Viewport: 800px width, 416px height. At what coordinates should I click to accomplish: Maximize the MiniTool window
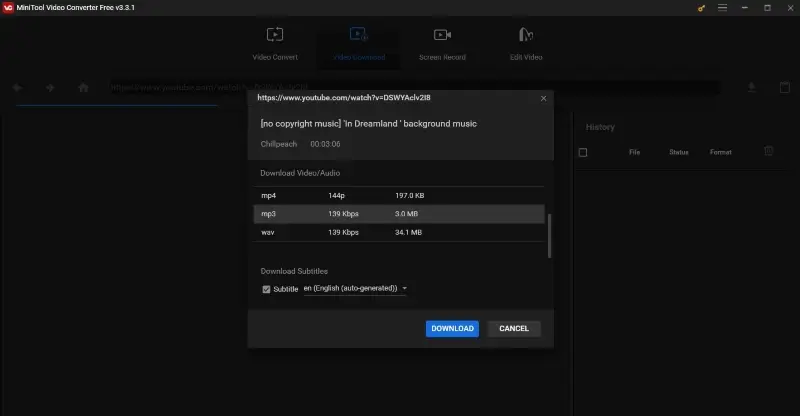767,8
